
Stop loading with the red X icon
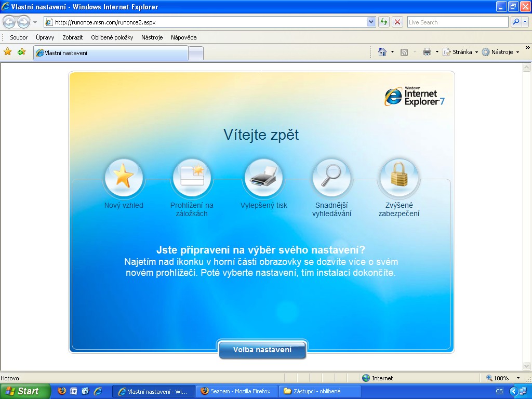coord(397,22)
